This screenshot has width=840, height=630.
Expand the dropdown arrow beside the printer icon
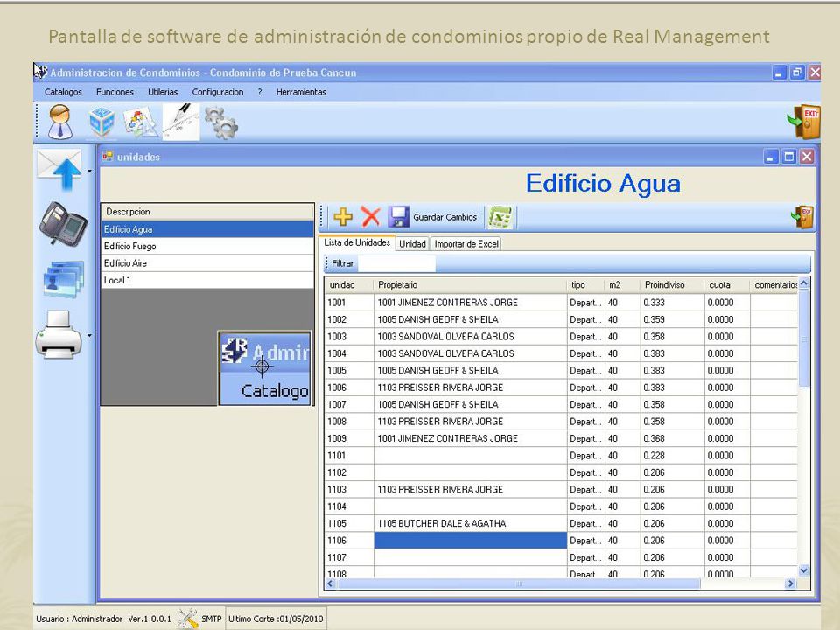89,336
